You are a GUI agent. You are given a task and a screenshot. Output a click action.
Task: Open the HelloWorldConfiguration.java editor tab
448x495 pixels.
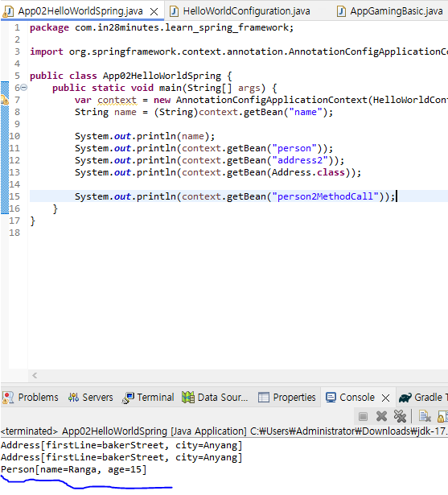click(246, 11)
